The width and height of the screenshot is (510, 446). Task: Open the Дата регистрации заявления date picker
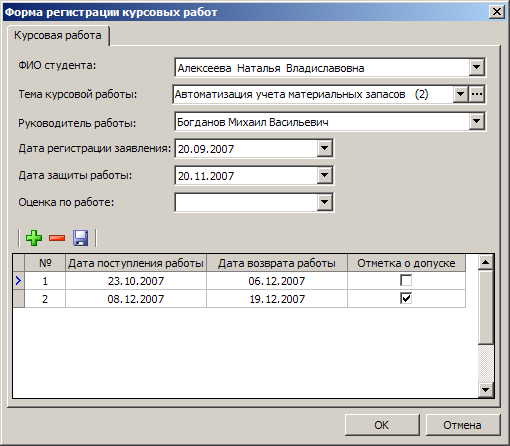pyautogui.click(x=324, y=148)
